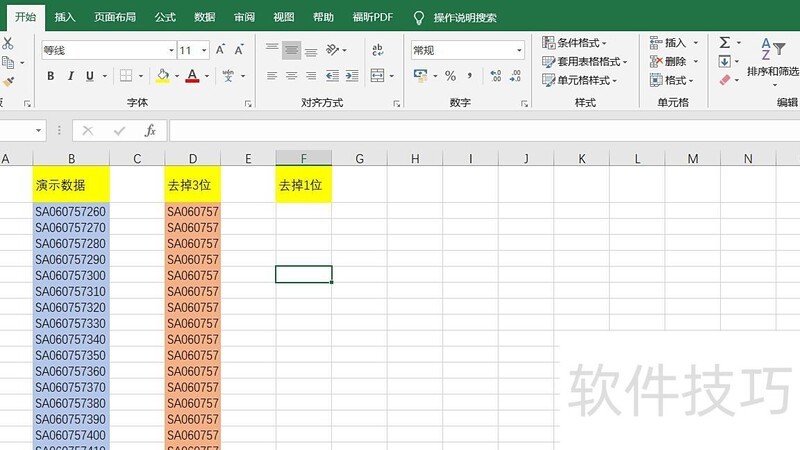Open the merge cells dropdown arrow

coord(392,76)
